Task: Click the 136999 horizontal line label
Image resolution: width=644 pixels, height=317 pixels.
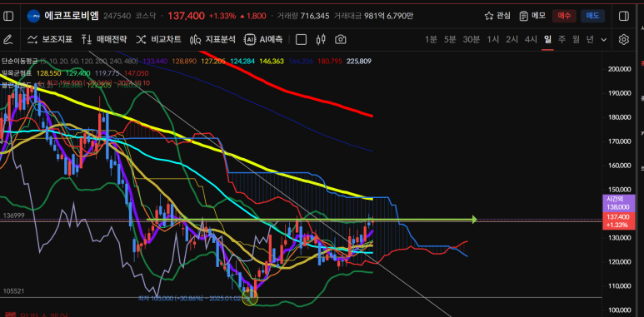Action: point(14,215)
